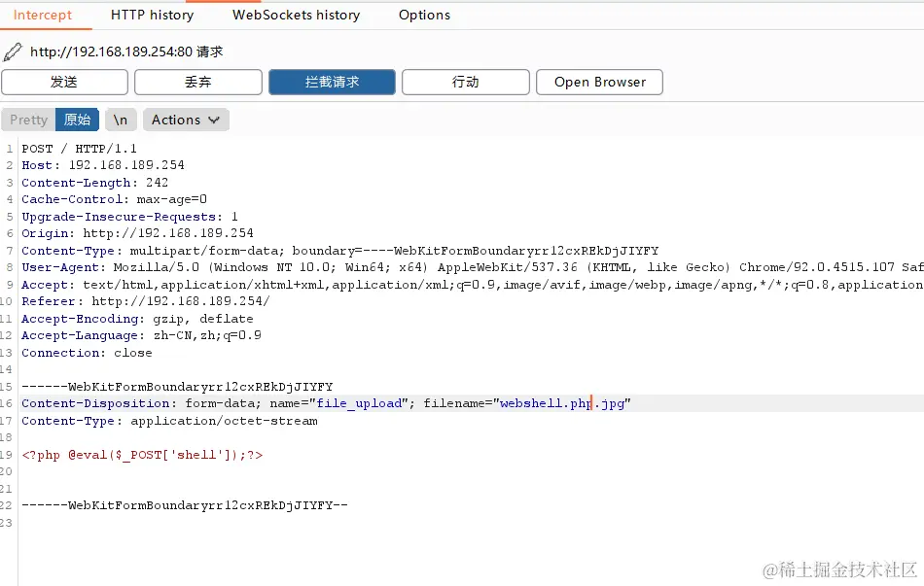Click the Referer header line

(146, 301)
